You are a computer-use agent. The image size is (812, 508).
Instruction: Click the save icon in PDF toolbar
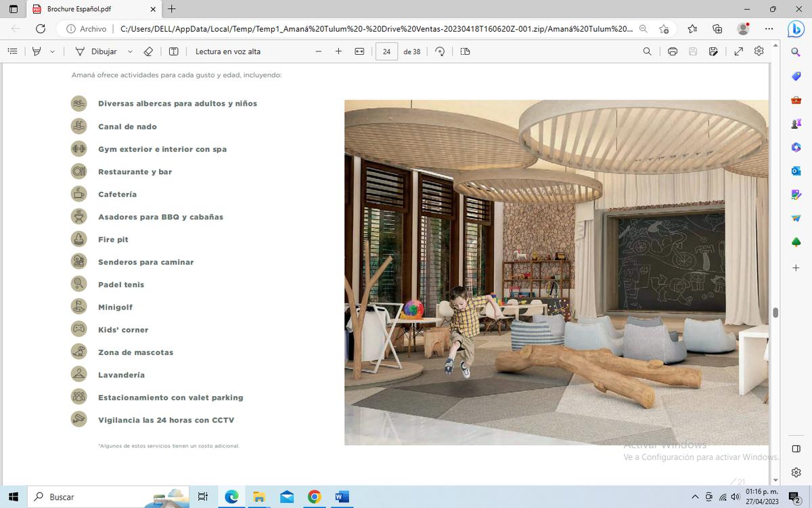(693, 51)
